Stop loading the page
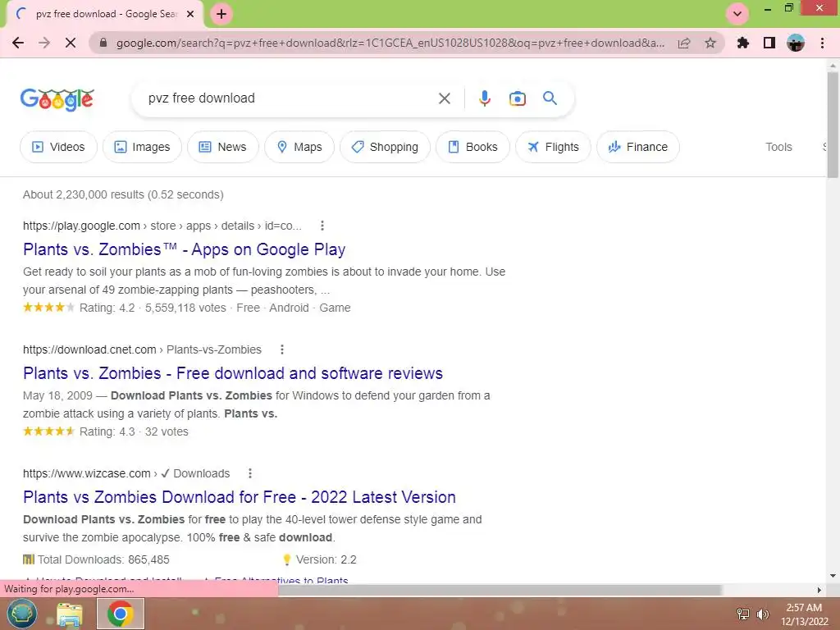The image size is (840, 630). (71, 43)
